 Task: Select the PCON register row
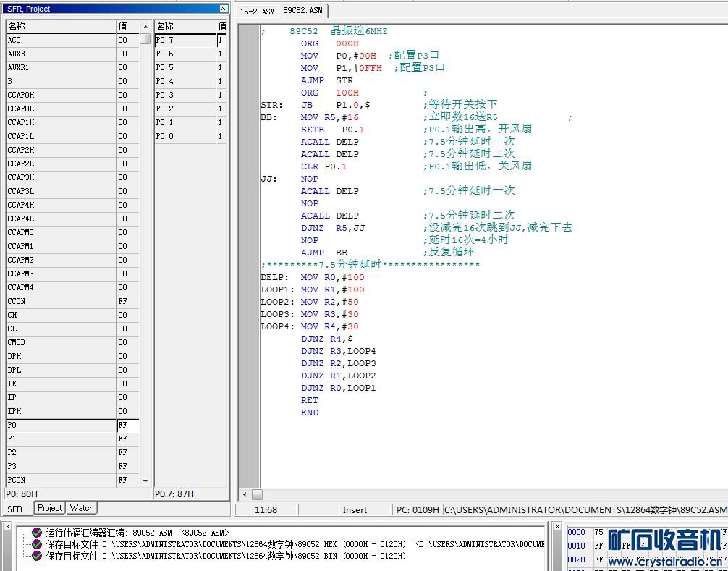(72, 480)
